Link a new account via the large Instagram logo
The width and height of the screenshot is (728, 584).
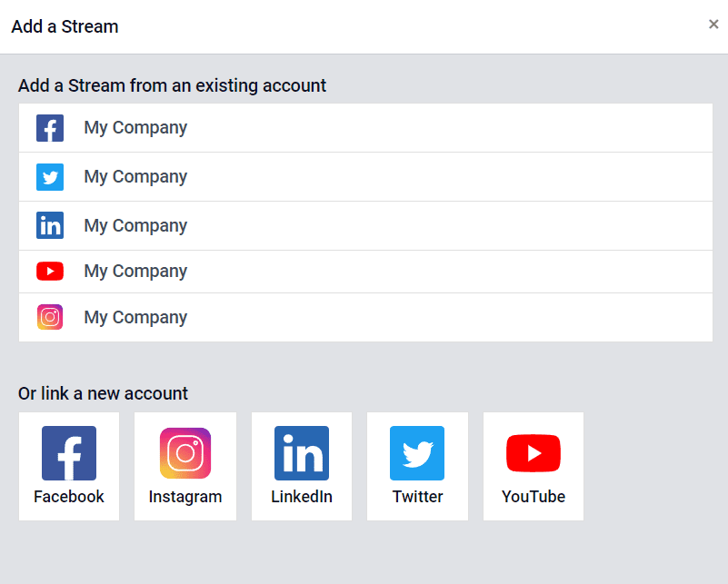click(x=185, y=453)
